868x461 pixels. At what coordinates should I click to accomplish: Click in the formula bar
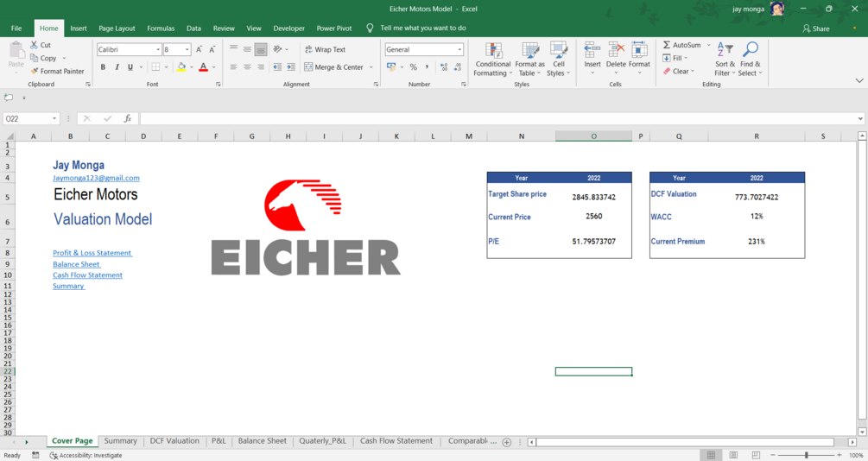[x=498, y=118]
